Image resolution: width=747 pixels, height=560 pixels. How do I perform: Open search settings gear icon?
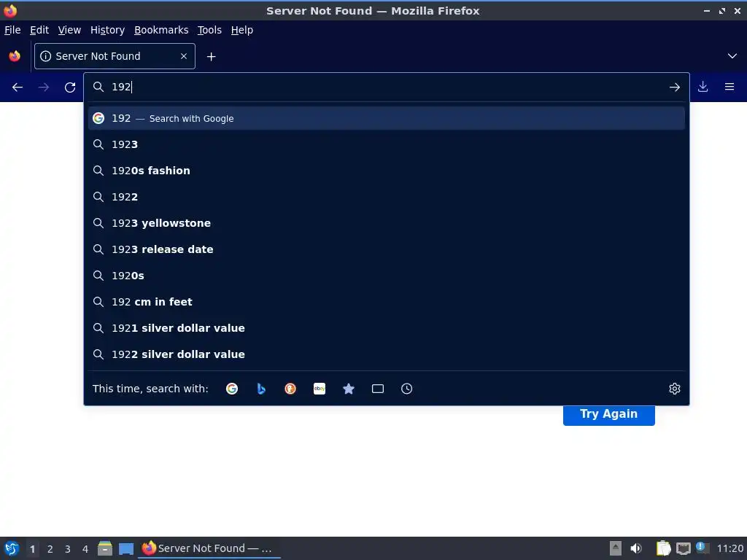pyautogui.click(x=674, y=389)
